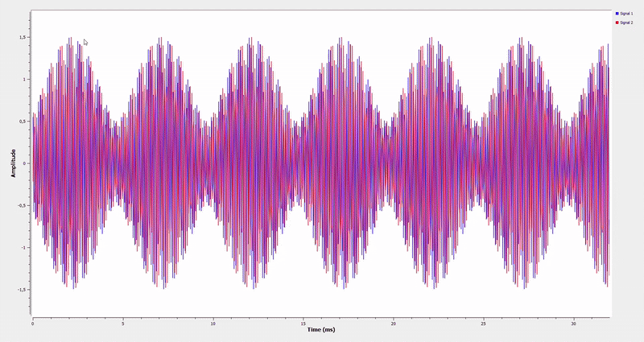The image size is (644, 342).
Task: Select the Time (ms) axis title
Action: (320, 330)
